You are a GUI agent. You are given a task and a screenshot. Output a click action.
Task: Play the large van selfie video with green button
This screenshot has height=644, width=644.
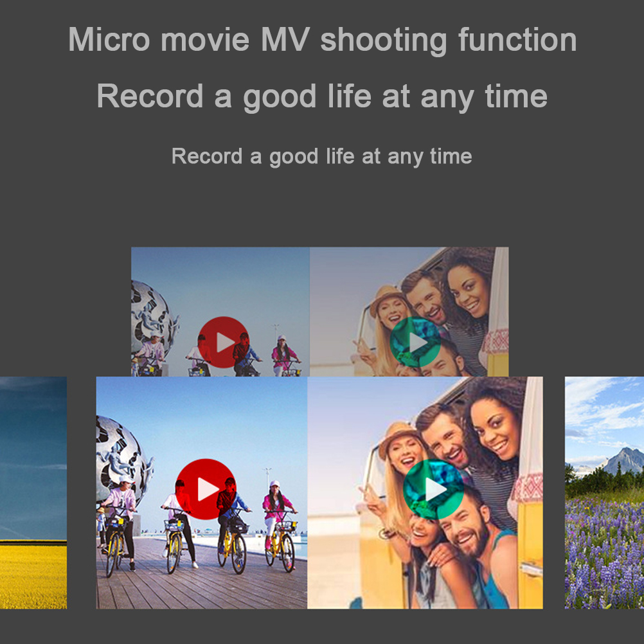click(x=434, y=490)
